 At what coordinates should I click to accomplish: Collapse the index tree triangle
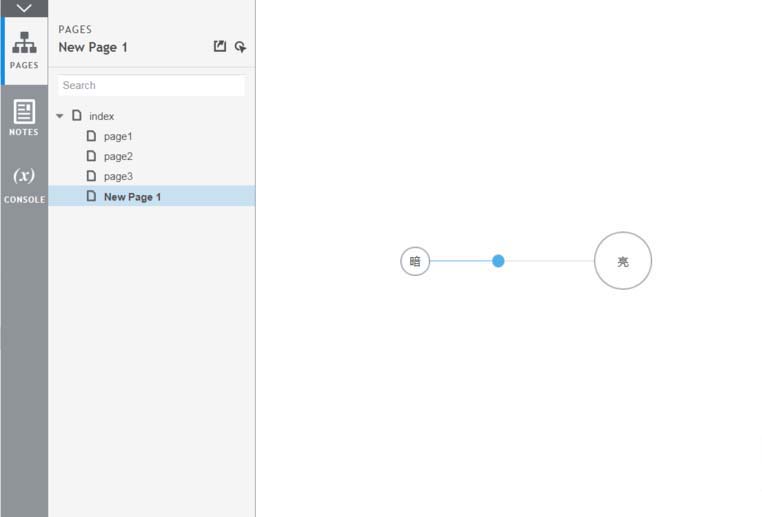pos(60,116)
